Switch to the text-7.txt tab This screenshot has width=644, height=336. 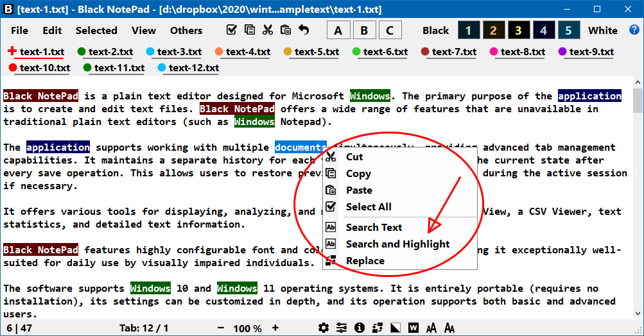click(x=449, y=52)
